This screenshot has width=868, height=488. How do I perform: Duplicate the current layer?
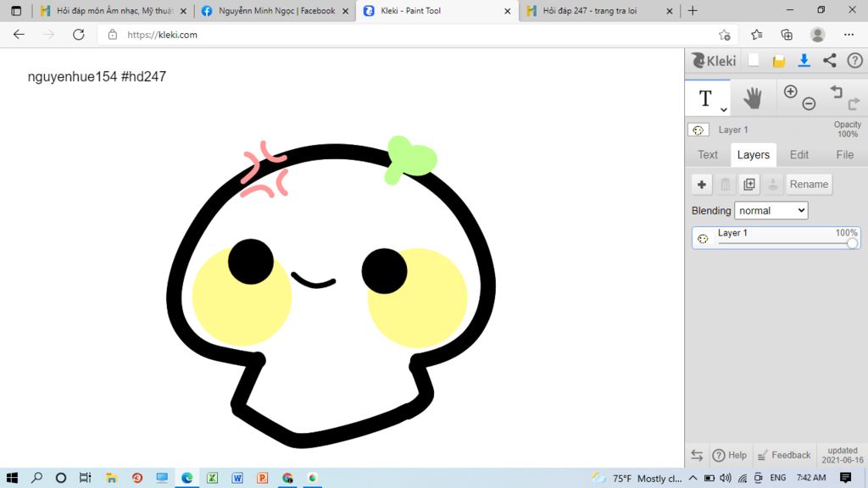click(749, 184)
